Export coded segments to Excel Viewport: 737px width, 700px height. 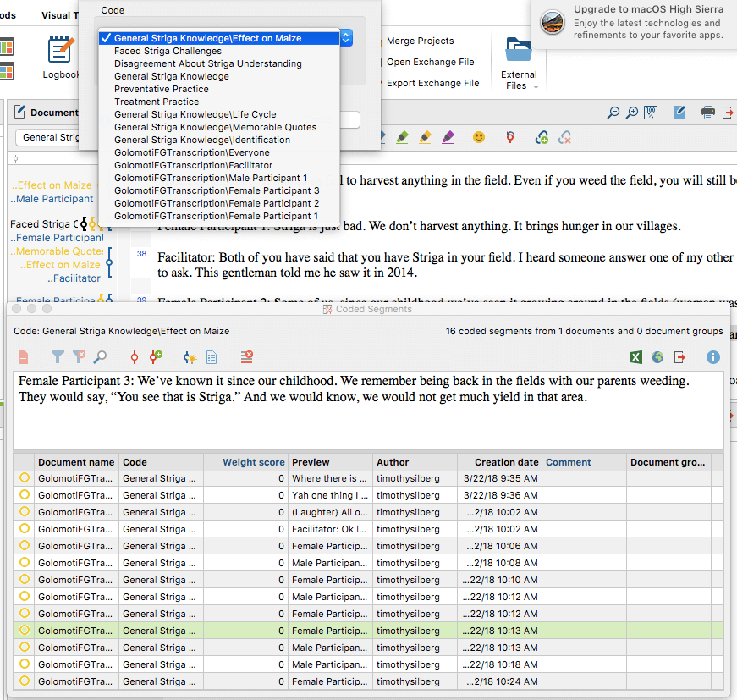point(636,357)
